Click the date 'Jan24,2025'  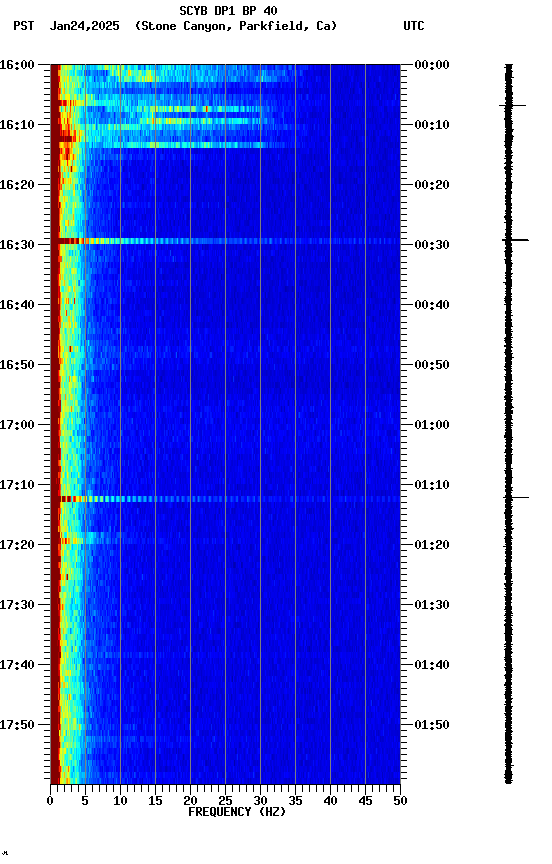pyautogui.click(x=84, y=26)
